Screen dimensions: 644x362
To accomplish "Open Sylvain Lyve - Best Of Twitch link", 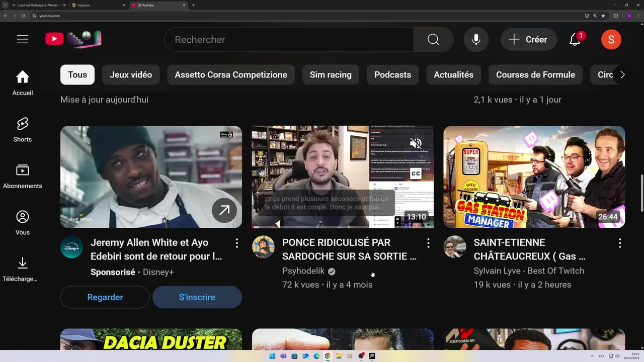I will (529, 271).
